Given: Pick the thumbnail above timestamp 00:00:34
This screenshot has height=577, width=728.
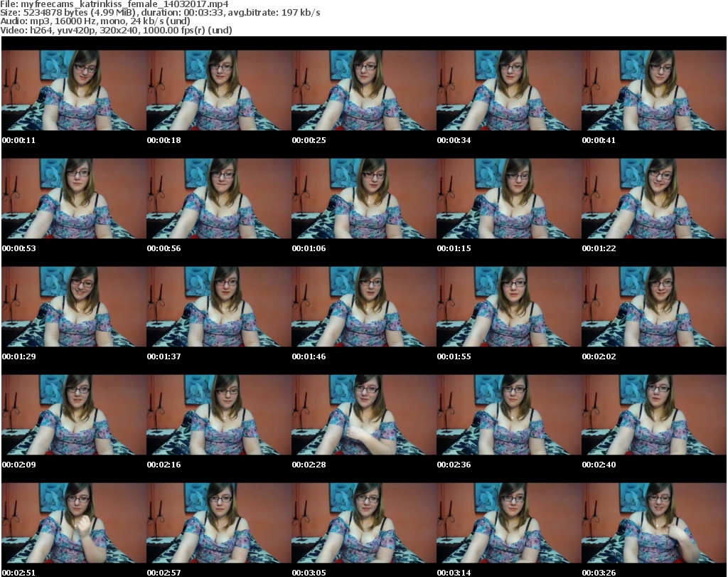Looking at the screenshot, I should (508, 90).
